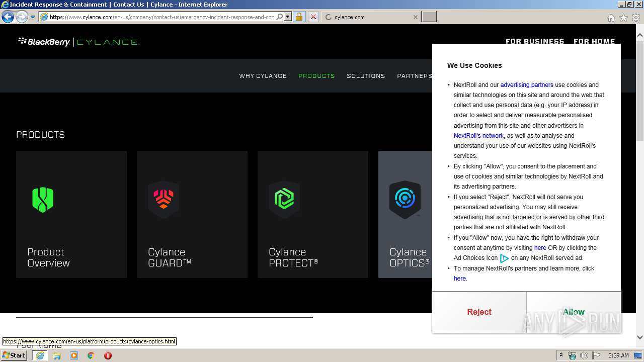Click 'here' link to withdraw consent

tap(540, 248)
